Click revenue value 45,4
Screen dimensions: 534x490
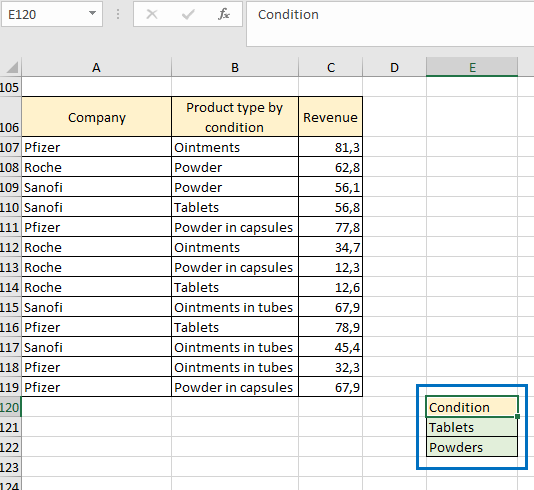pyautogui.click(x=330, y=347)
